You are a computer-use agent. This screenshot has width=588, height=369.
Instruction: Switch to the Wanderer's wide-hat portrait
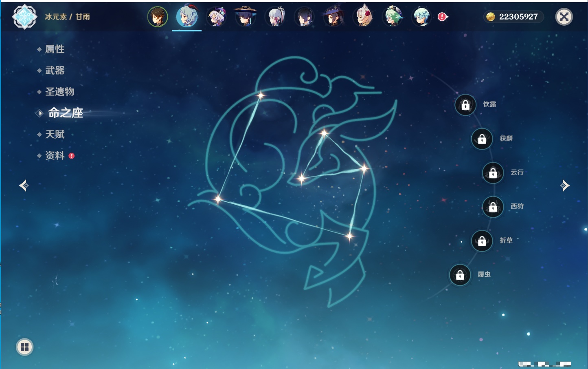pos(246,17)
